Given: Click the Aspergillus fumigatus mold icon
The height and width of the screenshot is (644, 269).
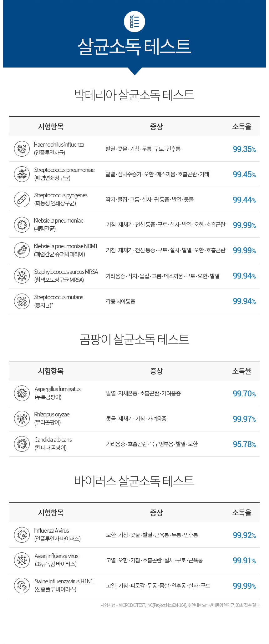Looking at the screenshot, I should 22,393.
